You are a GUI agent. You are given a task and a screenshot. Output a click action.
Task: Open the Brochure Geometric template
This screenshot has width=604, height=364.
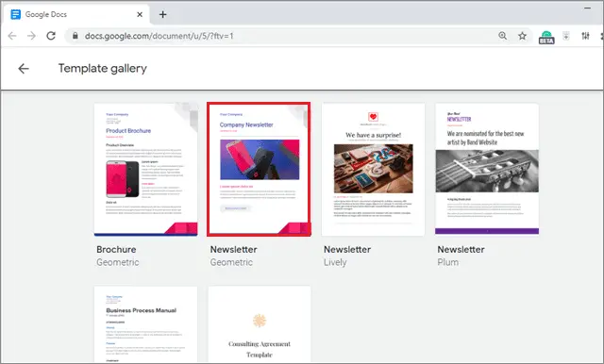click(x=146, y=170)
